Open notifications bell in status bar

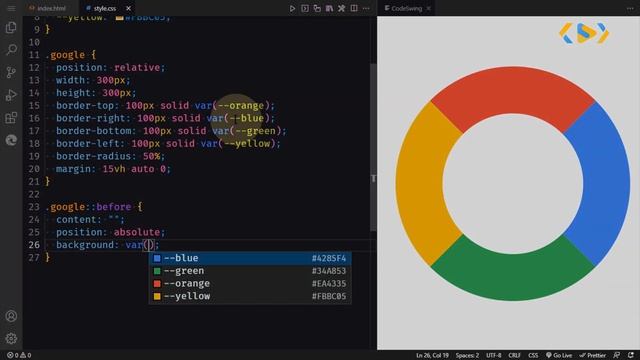[x=631, y=355]
